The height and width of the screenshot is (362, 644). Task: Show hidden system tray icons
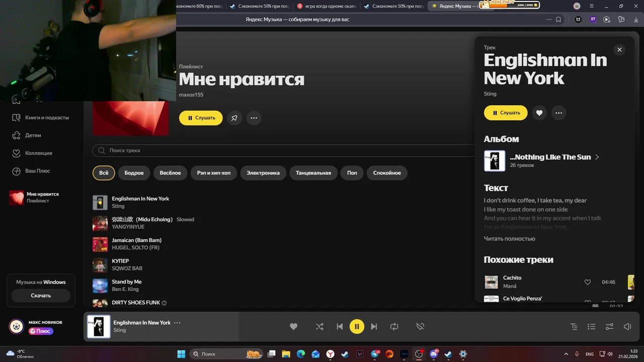[x=566, y=354]
